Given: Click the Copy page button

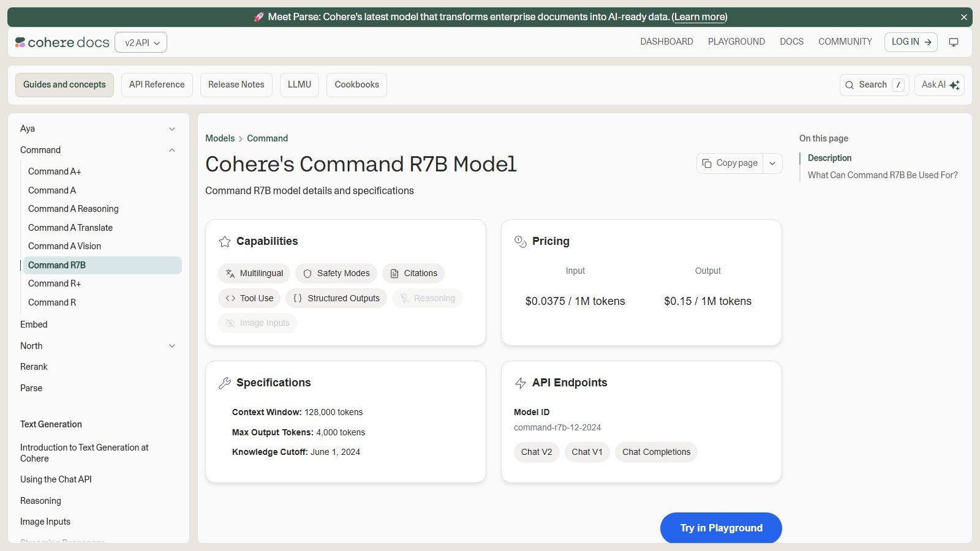Looking at the screenshot, I should pyautogui.click(x=729, y=163).
